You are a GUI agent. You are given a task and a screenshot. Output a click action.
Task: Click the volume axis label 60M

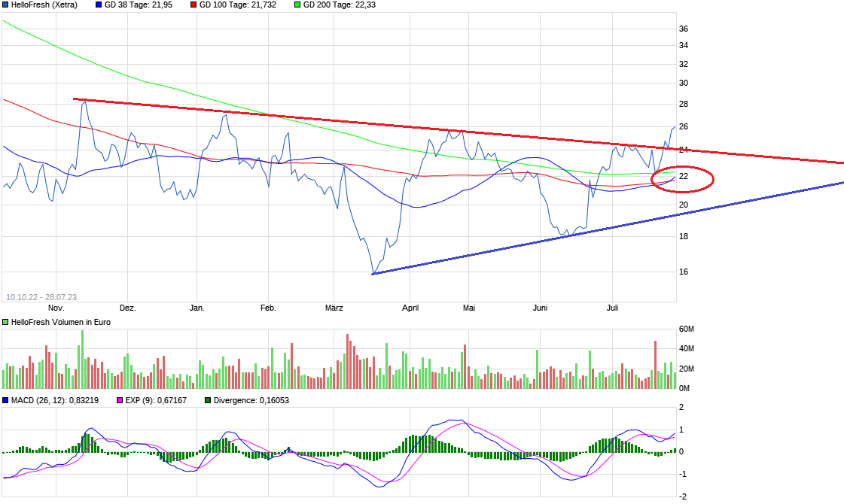click(687, 329)
